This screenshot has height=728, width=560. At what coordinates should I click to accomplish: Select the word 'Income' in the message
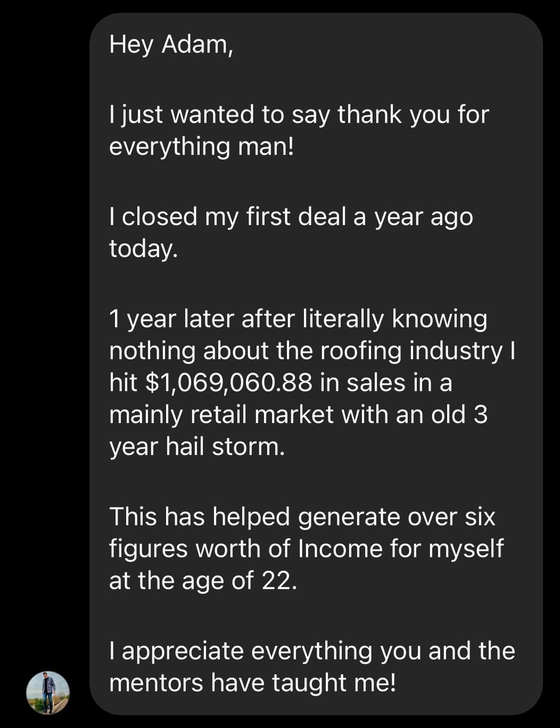click(340, 549)
